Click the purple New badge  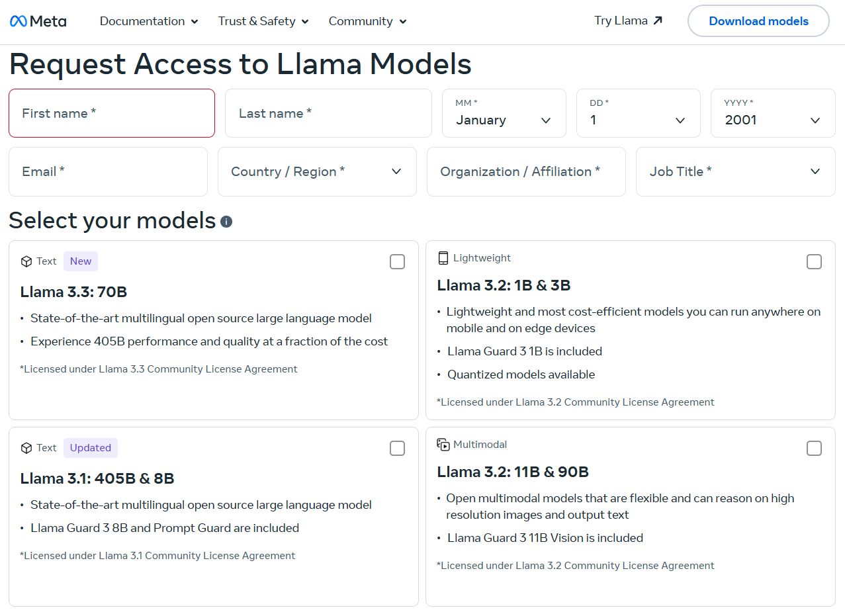click(81, 261)
